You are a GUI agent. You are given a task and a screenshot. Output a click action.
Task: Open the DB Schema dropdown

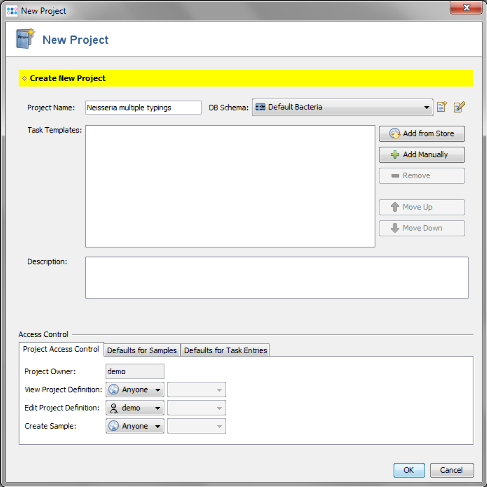click(343, 107)
